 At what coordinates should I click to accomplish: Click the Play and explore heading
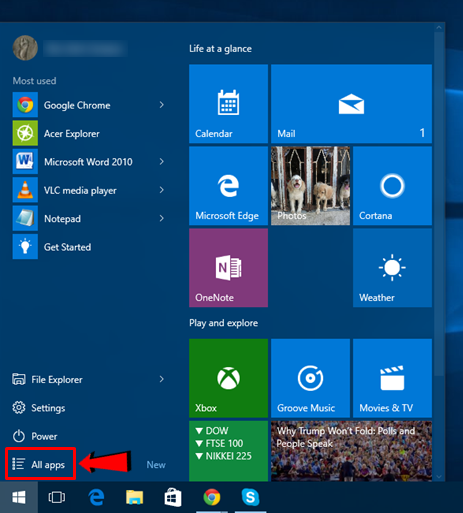pyautogui.click(x=223, y=323)
